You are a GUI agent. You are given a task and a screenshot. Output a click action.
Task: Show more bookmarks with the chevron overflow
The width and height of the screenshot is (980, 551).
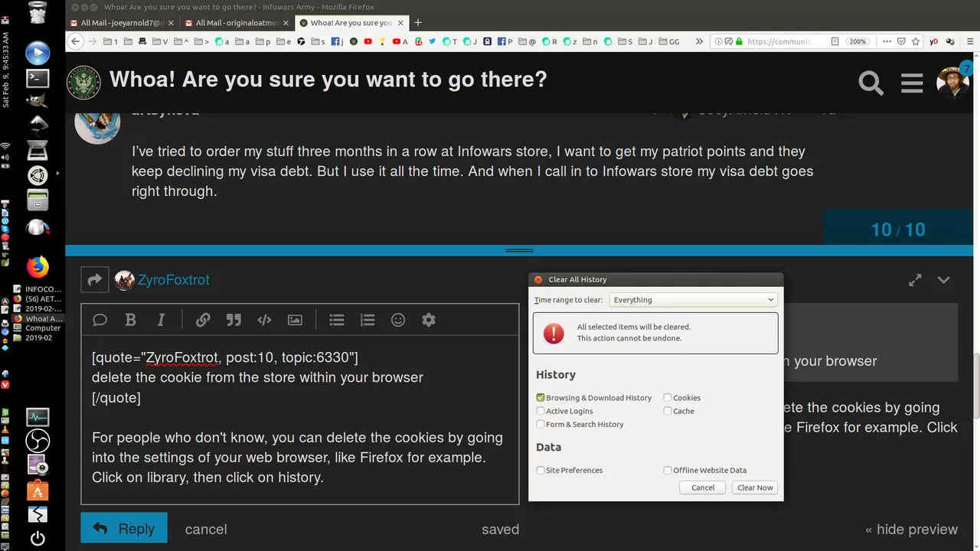699,42
